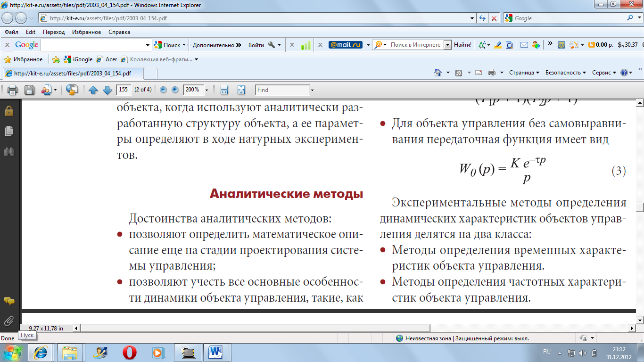
Task: Go to next PDF page arrow
Action: pyautogui.click(x=107, y=90)
